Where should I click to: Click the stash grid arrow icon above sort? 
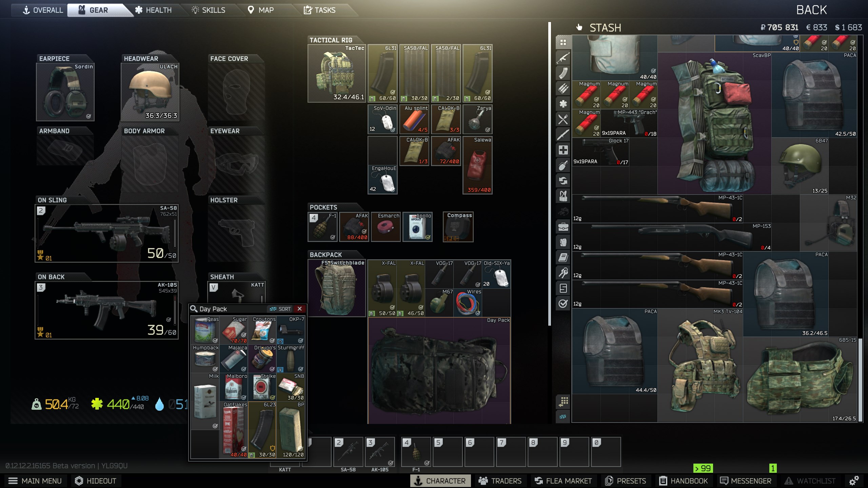[563, 402]
